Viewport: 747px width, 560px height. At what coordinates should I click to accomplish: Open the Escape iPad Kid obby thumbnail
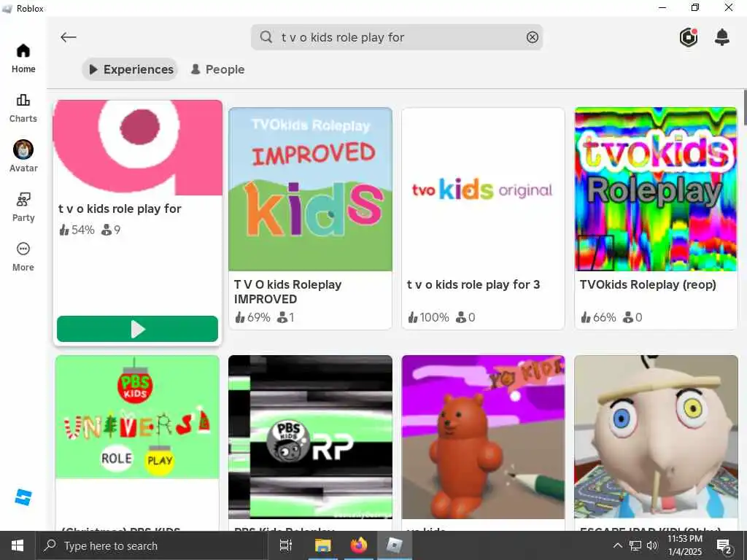[x=656, y=437]
